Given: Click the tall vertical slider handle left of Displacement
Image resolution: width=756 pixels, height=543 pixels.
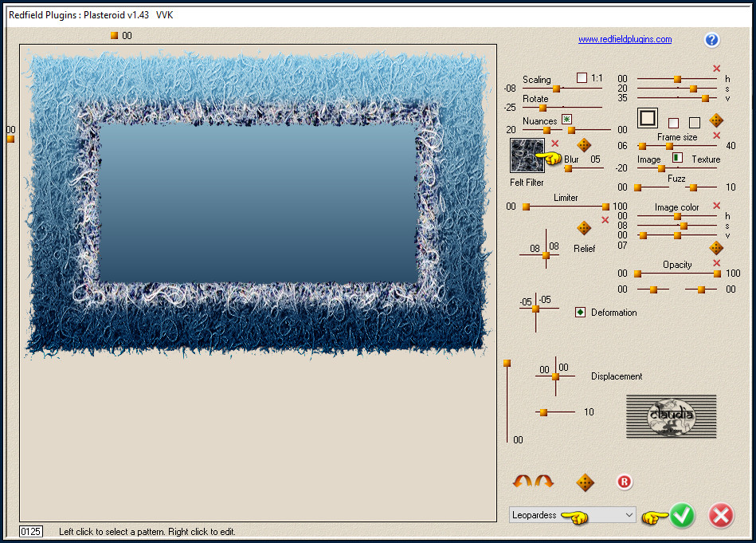Looking at the screenshot, I should (507, 363).
